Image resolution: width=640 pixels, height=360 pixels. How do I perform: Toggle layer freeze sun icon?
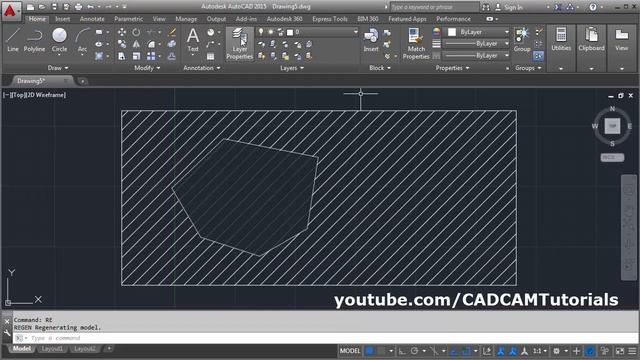click(271, 32)
